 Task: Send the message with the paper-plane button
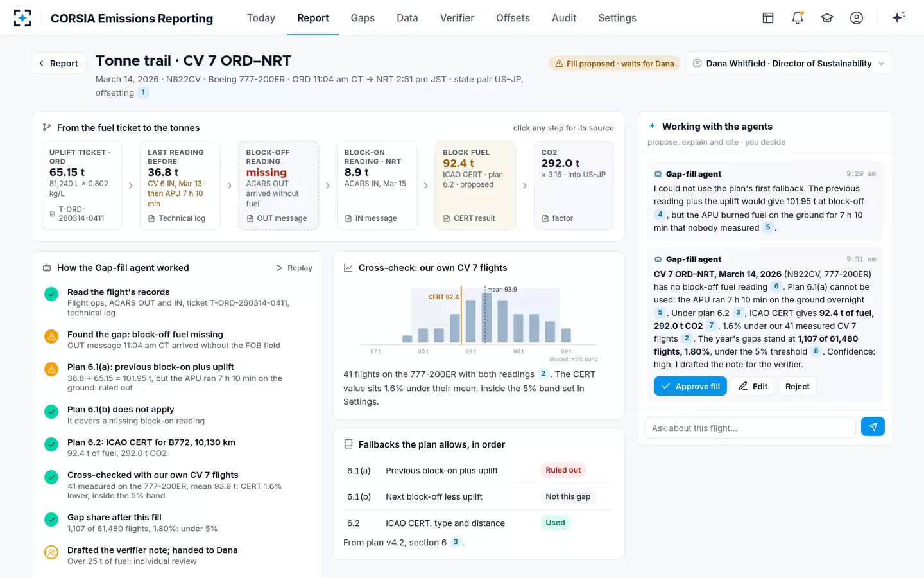point(873,427)
